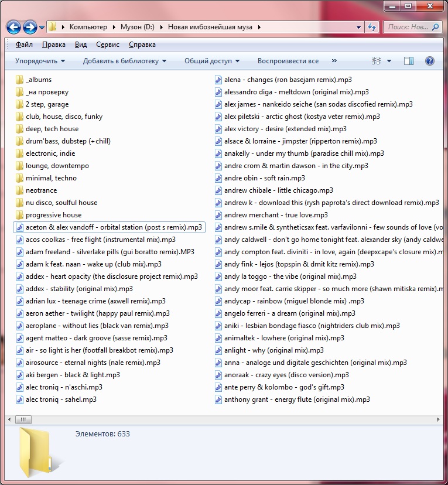Open the Вид menu

point(81,45)
